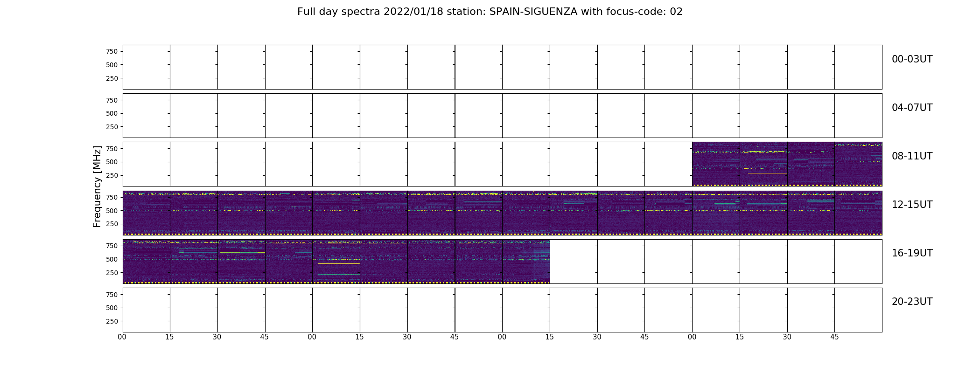Click the 500 tick of the 20-23UT row
Viewport: 980px width, 373px height.
pyautogui.click(x=112, y=308)
